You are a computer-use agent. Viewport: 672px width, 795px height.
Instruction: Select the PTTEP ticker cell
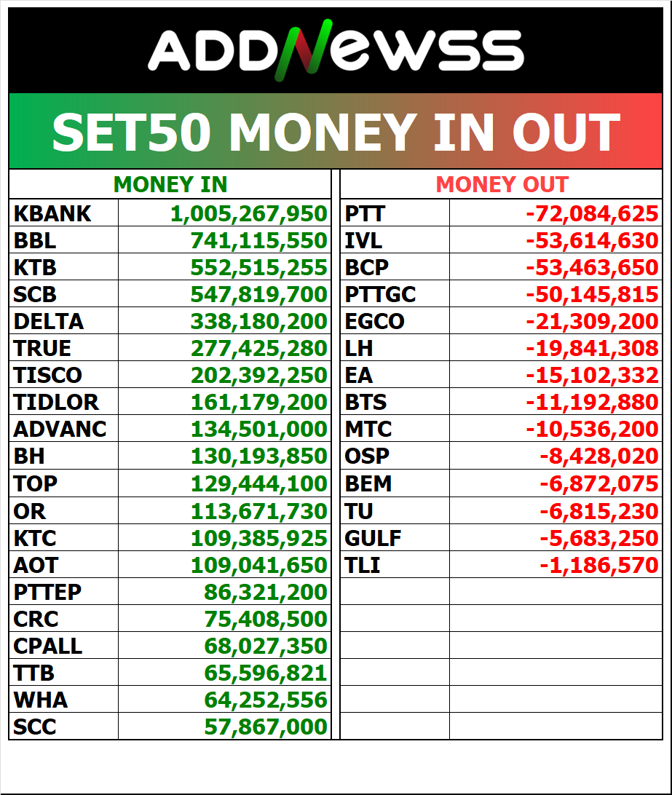47,592
